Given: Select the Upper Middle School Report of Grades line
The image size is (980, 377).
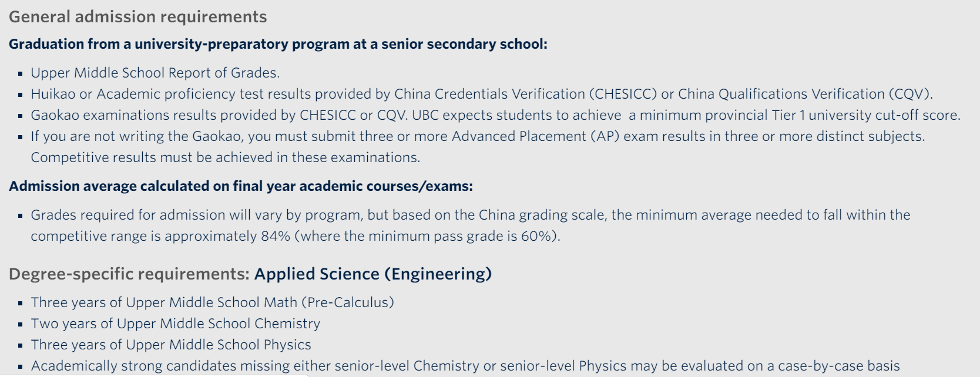Looking at the screenshot, I should [155, 73].
